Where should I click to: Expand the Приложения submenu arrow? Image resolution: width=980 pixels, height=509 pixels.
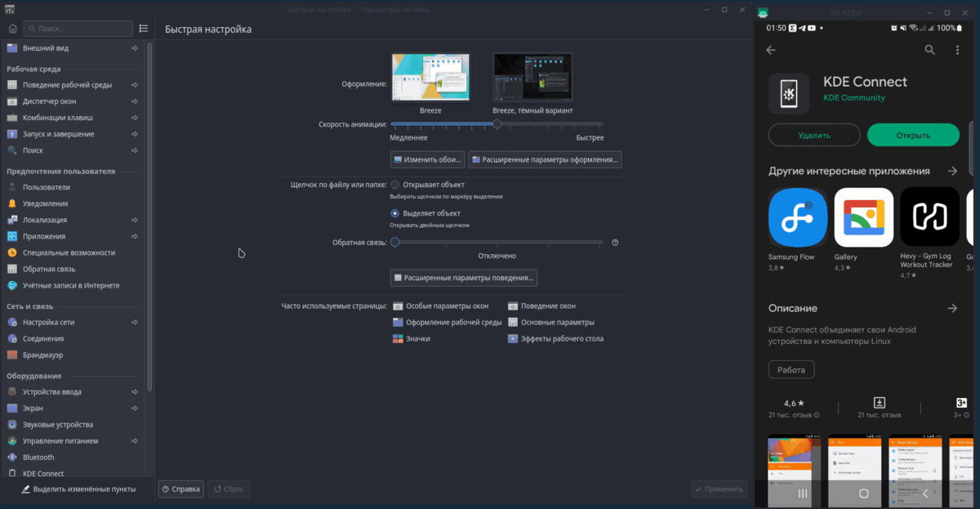135,236
